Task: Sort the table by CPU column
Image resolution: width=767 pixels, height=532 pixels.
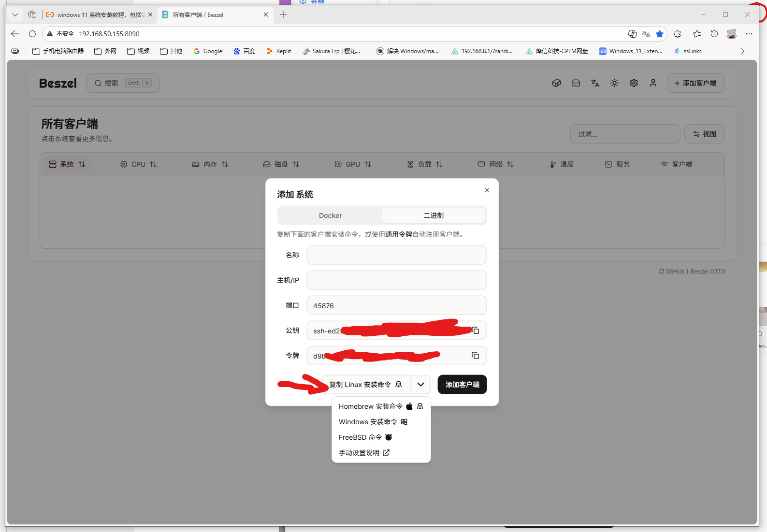Action: [138, 164]
